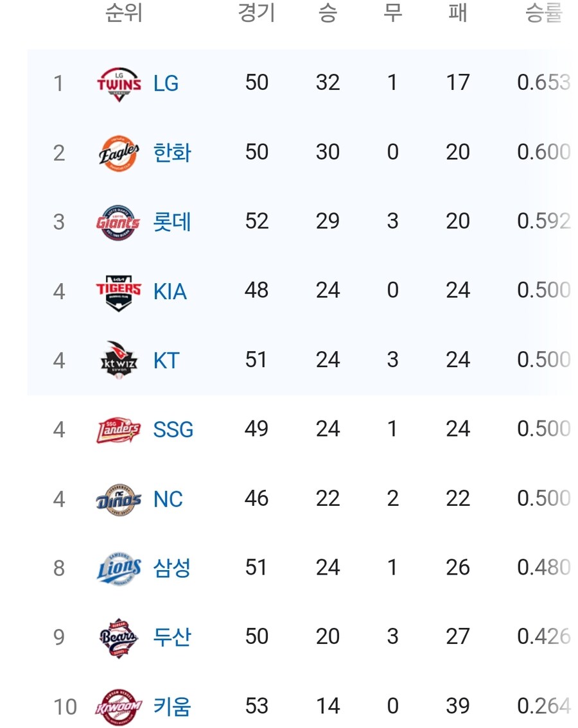
Task: Open the LG team name link
Action: tap(166, 83)
